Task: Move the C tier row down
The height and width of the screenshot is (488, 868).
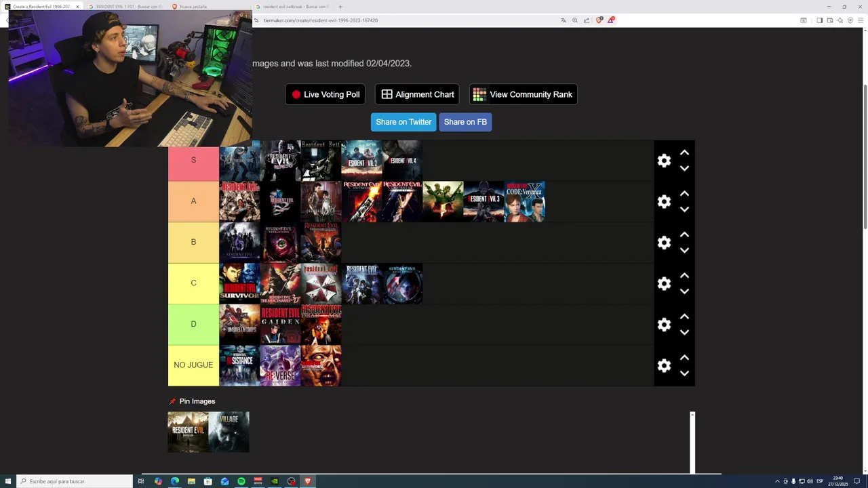Action: (x=684, y=291)
